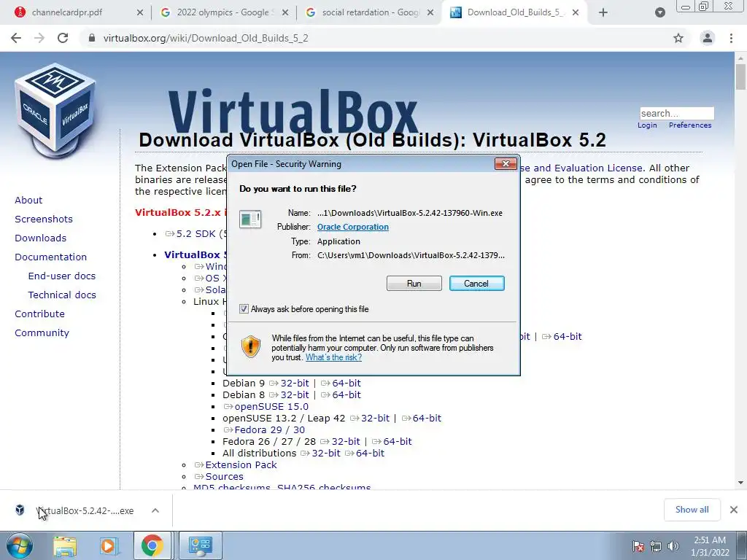Click the page vertical scrollbar thumb
Screen dimensions: 747x560
tap(740, 77)
